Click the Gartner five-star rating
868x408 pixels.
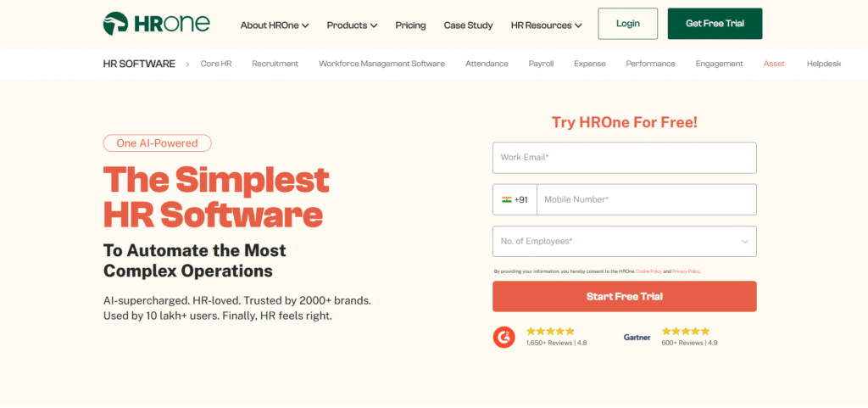pos(685,331)
